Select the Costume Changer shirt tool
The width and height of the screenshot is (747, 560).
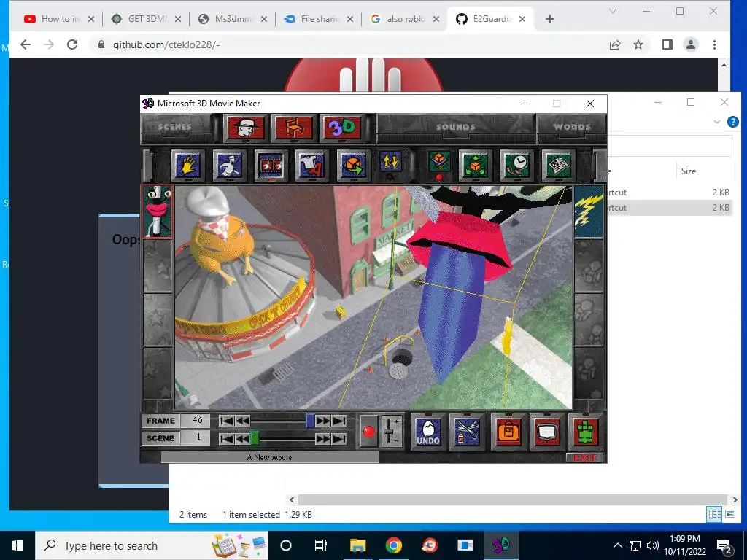point(311,165)
